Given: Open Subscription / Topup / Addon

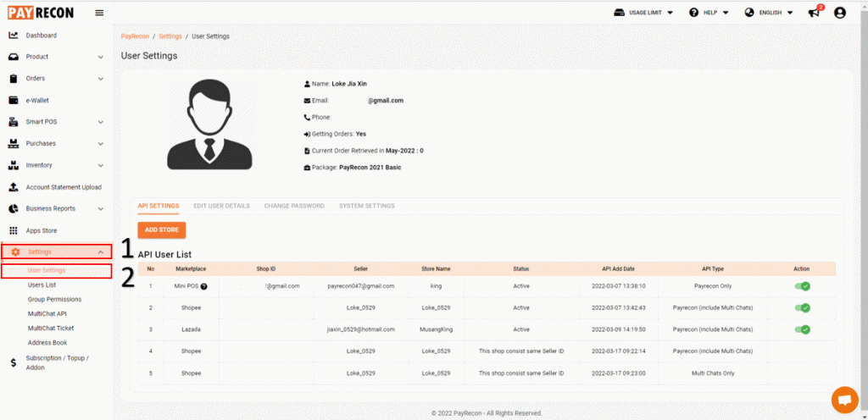Looking at the screenshot, I should click(57, 363).
